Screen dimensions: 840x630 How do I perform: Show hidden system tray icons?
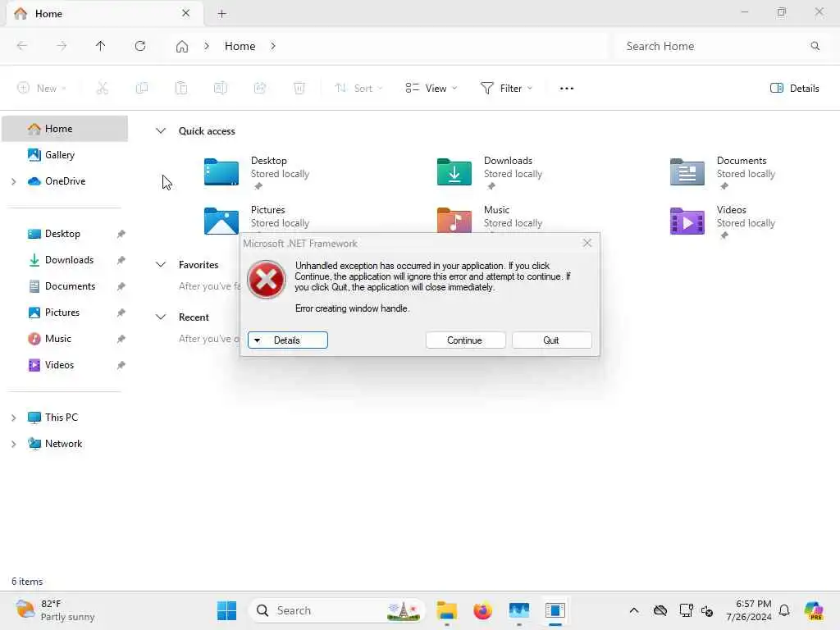point(634,610)
